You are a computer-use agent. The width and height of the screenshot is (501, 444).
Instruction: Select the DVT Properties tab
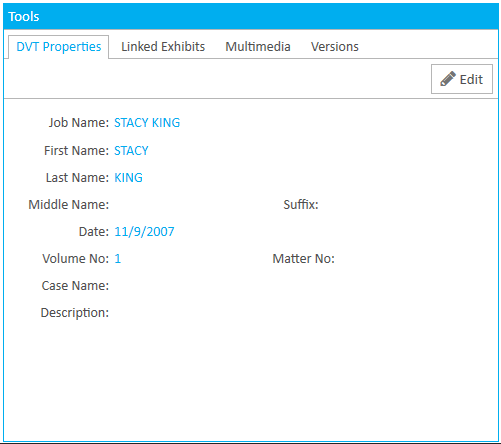coord(59,47)
